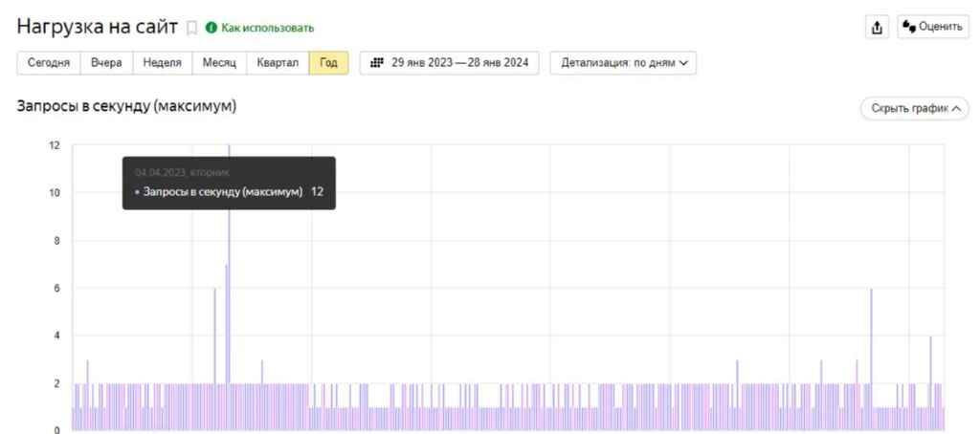The width and height of the screenshot is (980, 434).
Task: Open the 'Как использовать' help link
Action: pos(268,28)
